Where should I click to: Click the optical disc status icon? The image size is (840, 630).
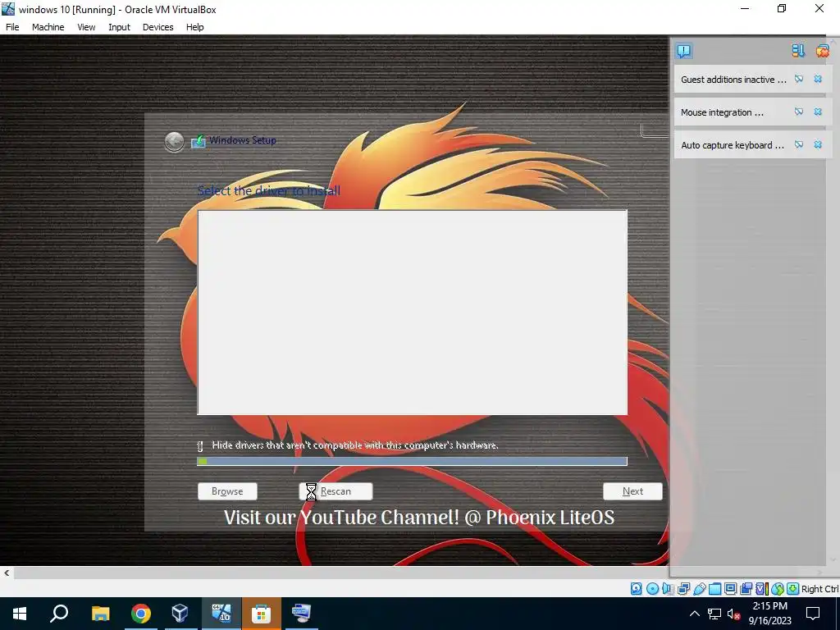coord(652,589)
